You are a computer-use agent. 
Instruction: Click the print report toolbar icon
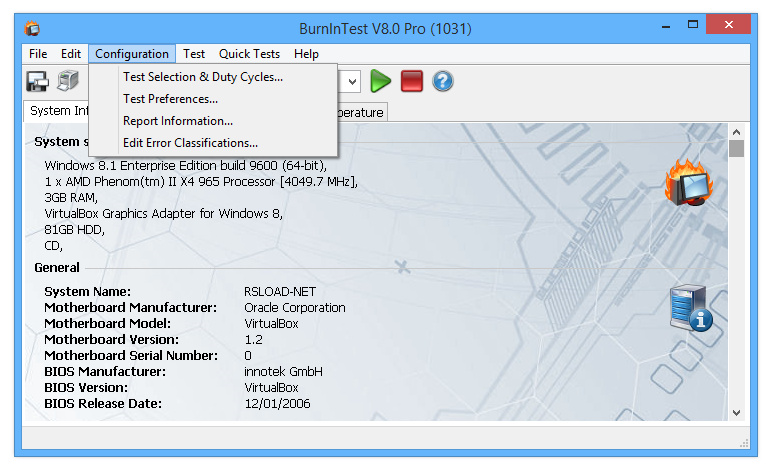[68, 81]
